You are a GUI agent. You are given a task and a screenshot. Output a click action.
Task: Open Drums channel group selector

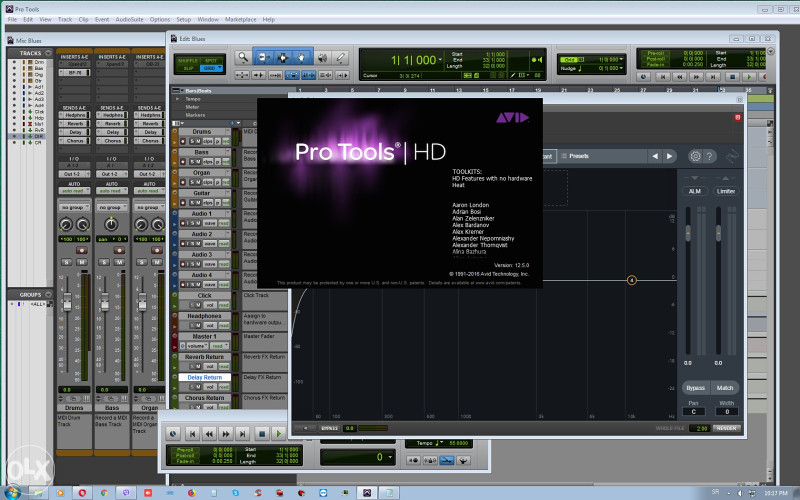pyautogui.click(x=74, y=208)
